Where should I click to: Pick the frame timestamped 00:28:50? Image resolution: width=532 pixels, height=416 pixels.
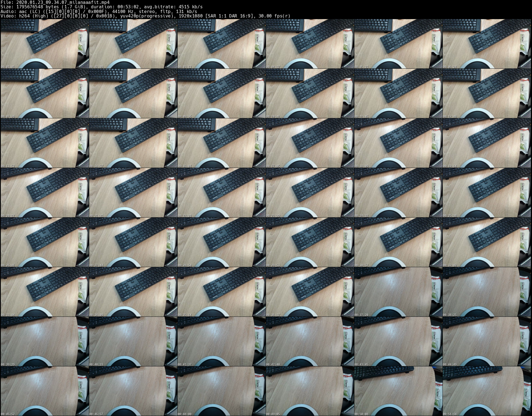(221, 242)
